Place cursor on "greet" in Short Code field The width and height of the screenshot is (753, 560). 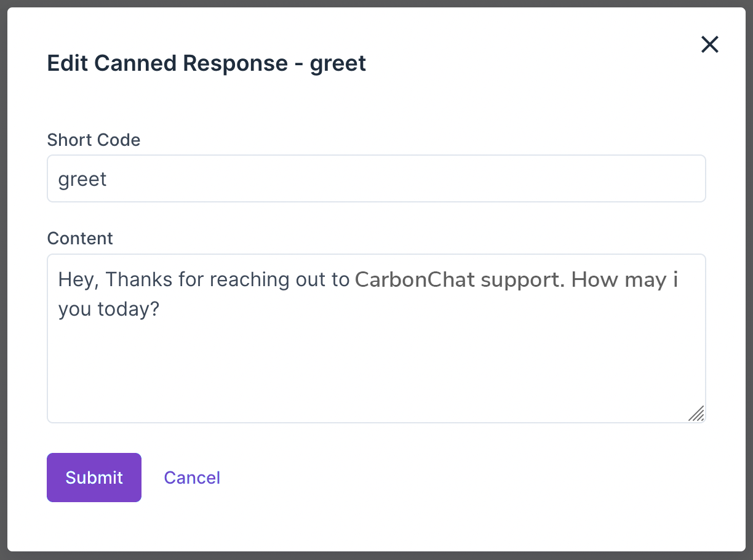click(82, 179)
